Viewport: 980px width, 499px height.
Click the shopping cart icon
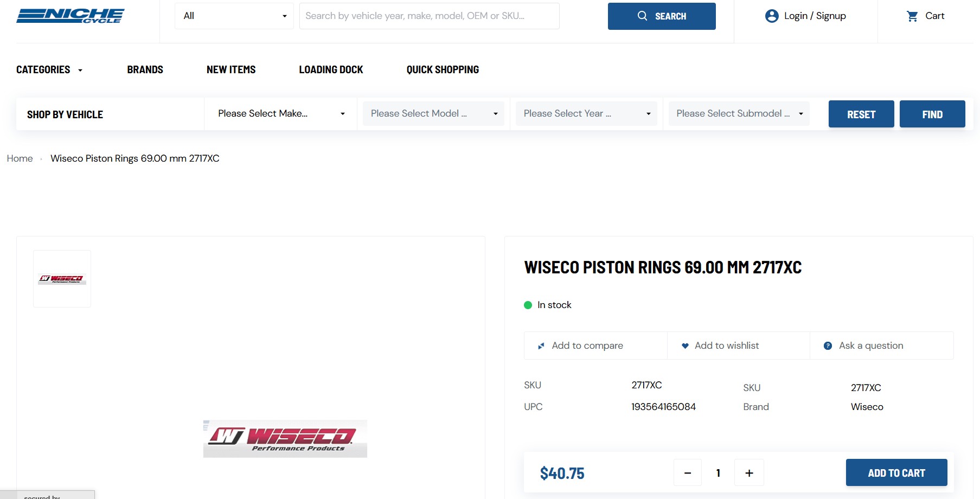[x=912, y=16]
